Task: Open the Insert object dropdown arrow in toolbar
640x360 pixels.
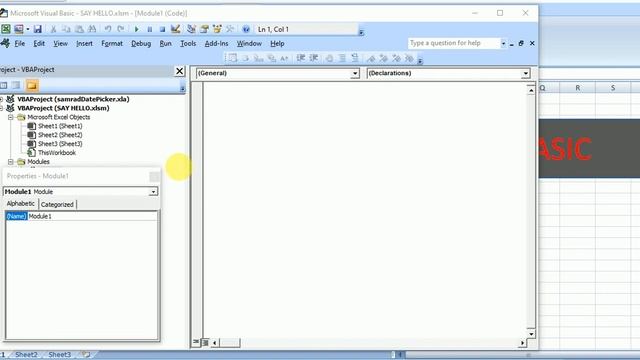Action: click(x=28, y=29)
